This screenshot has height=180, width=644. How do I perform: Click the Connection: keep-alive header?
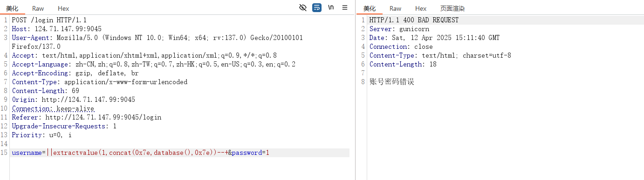(53, 108)
